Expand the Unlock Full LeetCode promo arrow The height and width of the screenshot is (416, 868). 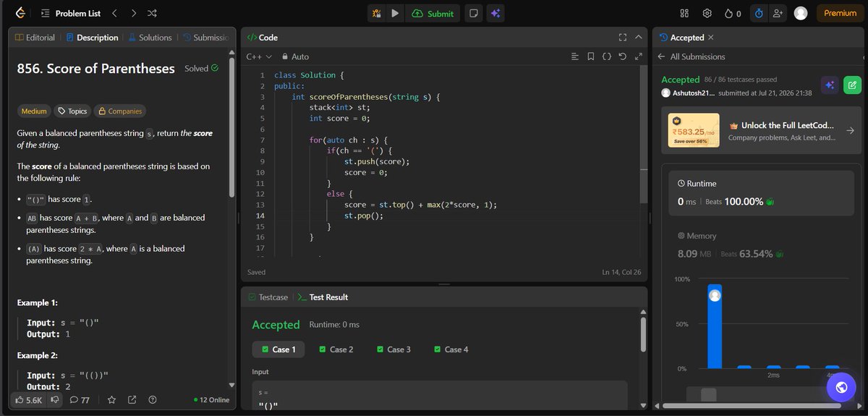tap(850, 131)
